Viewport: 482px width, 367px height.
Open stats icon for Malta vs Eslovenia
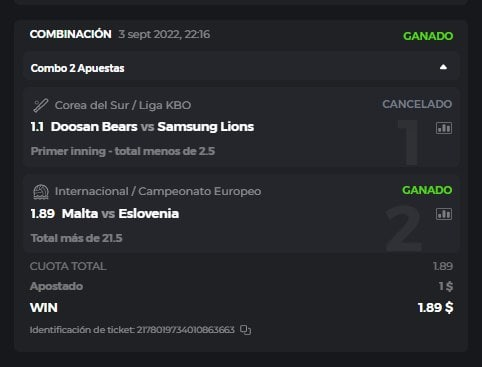(444, 214)
